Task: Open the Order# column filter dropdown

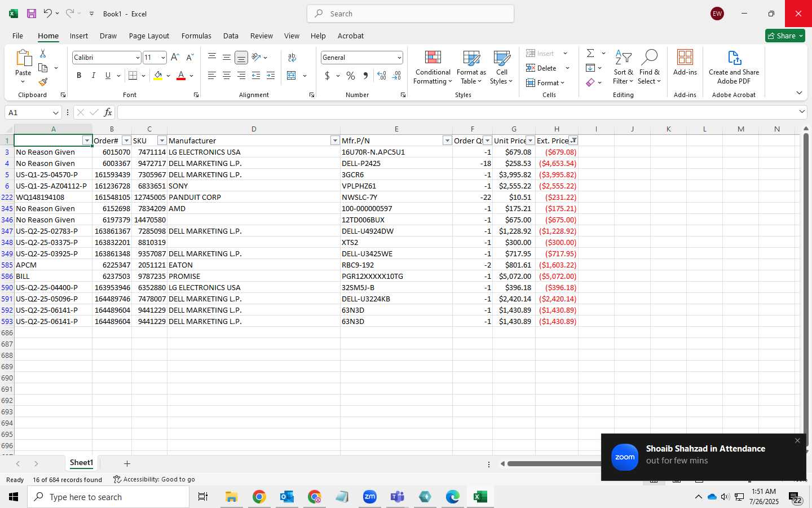Action: 126,141
